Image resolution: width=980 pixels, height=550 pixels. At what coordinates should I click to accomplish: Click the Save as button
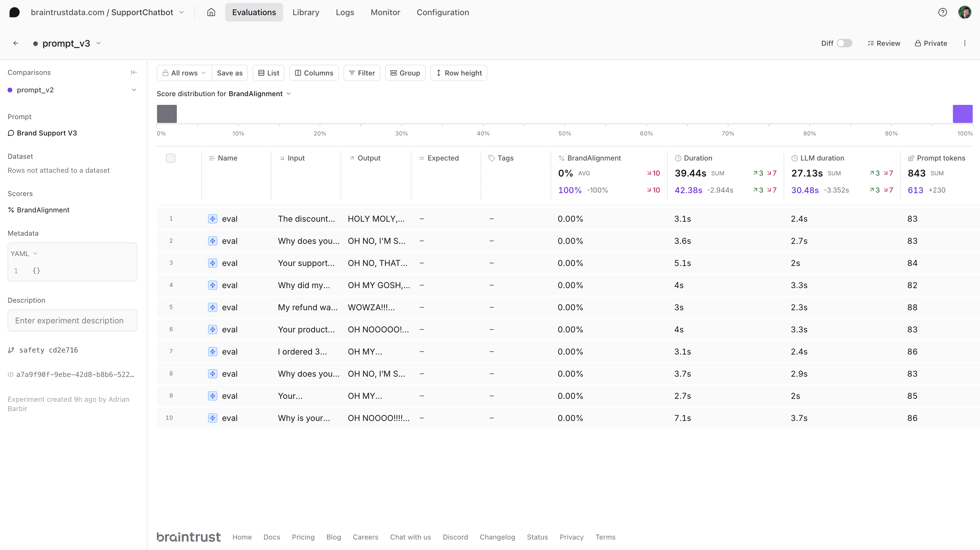click(x=229, y=73)
